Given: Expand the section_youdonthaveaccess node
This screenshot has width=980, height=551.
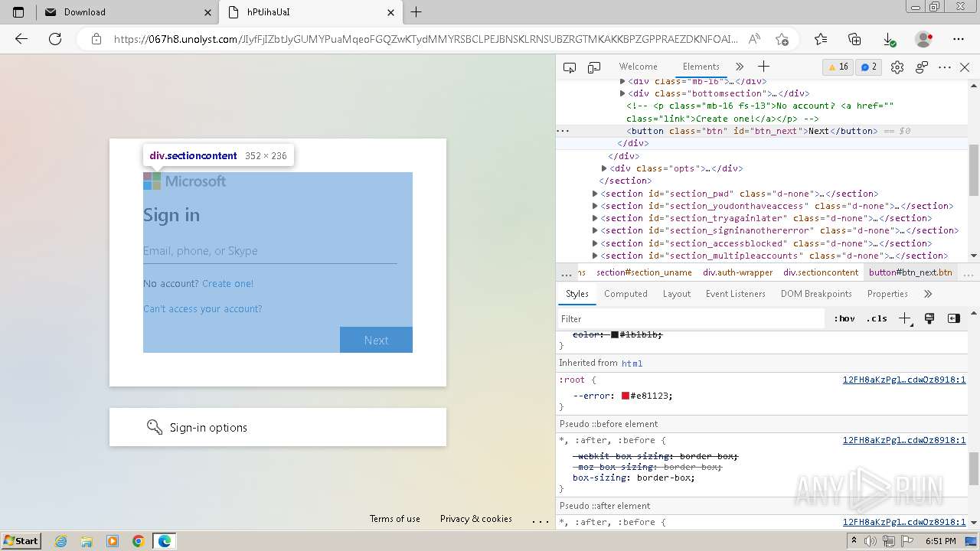Looking at the screenshot, I should pyautogui.click(x=595, y=206).
